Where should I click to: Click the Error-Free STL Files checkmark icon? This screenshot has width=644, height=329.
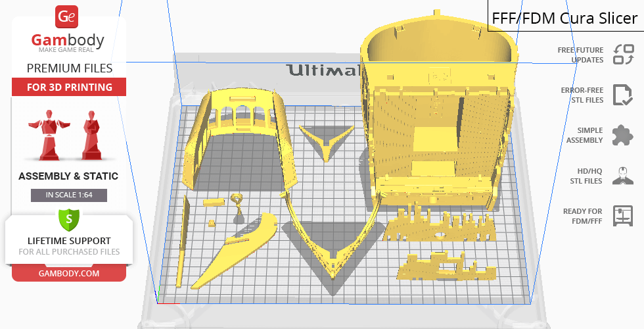[622, 95]
